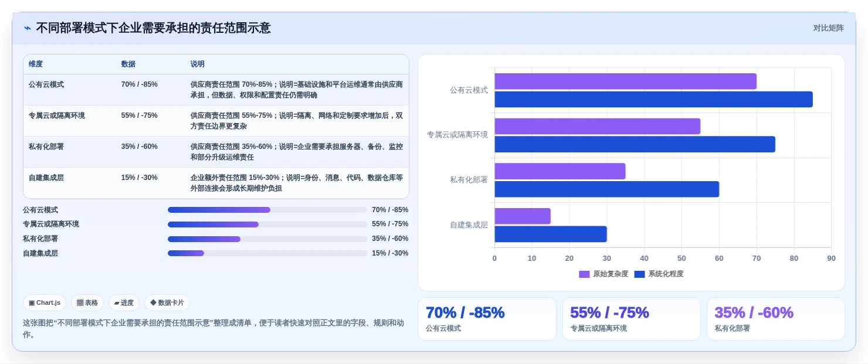868x364 pixels.
Task: Click the 自建集成层 progress bar
Action: [x=267, y=253]
